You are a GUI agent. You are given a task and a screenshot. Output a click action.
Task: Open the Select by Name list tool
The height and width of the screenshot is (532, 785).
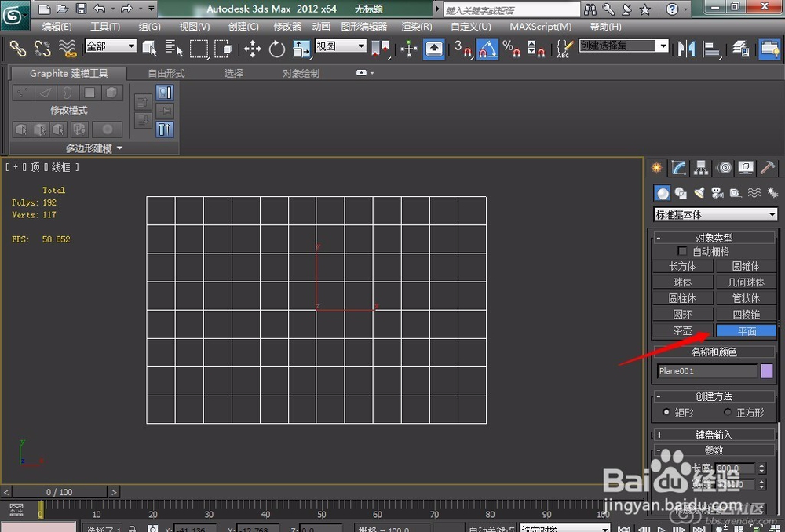point(173,49)
